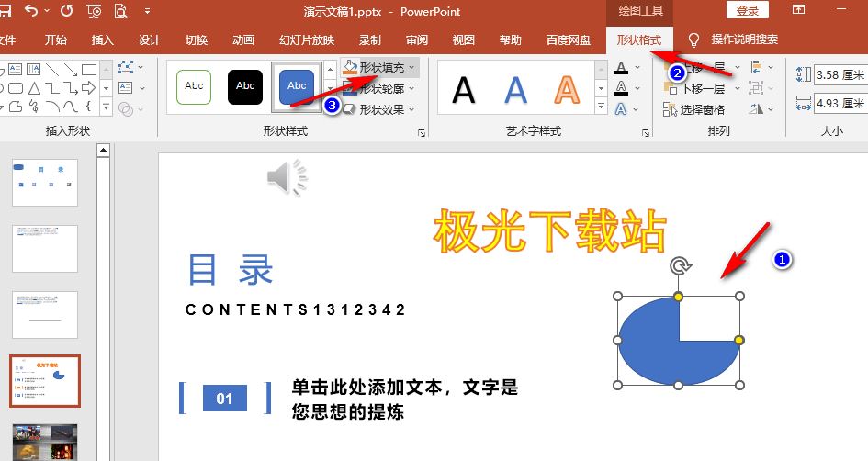Select the speaker audio icon on slide
Image resolution: width=868 pixels, height=461 pixels.
point(287,176)
